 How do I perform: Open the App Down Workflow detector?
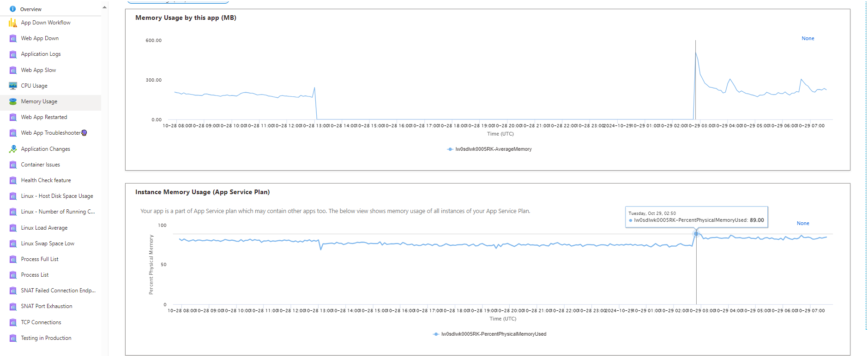(x=45, y=22)
